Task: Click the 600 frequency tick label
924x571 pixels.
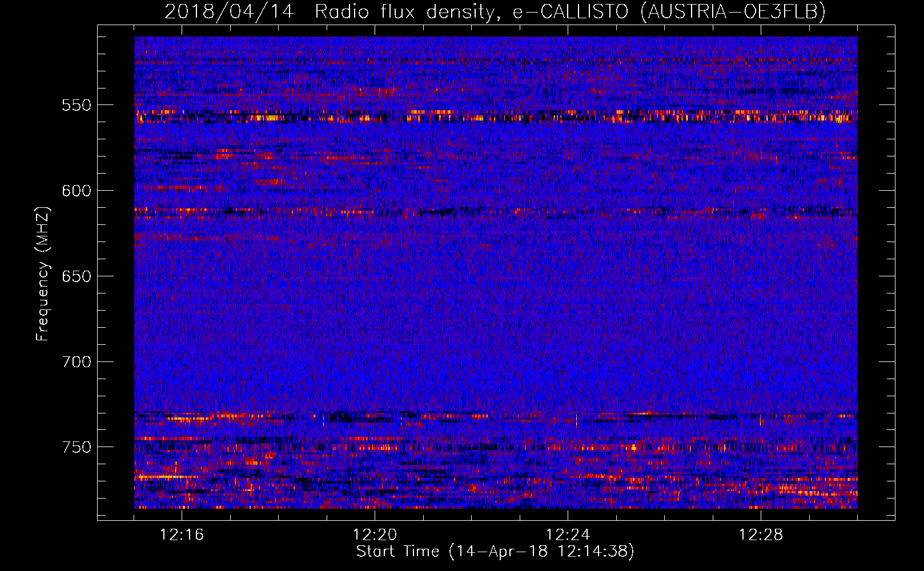Action: coord(77,191)
